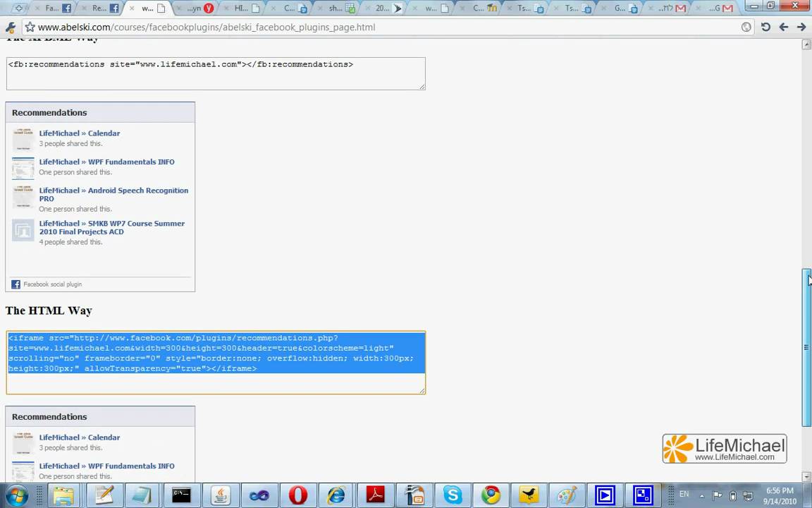Click SMKB WP7 Course thumbnail image
Screen dimensions: 812x508
tap(23, 230)
